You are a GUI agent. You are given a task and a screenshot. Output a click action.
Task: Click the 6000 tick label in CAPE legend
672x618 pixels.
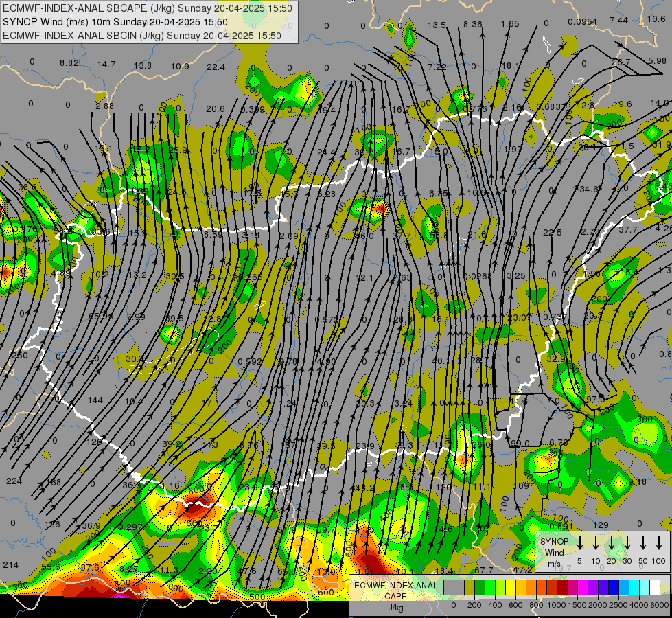tap(660, 605)
